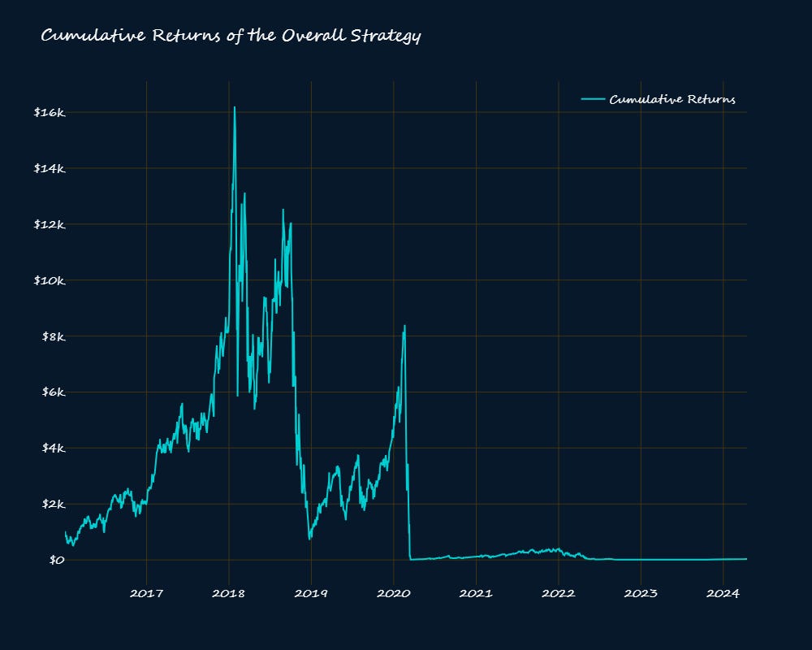Image resolution: width=812 pixels, height=650 pixels.
Task: Click the 2021 x-axis label
Action: click(476, 593)
